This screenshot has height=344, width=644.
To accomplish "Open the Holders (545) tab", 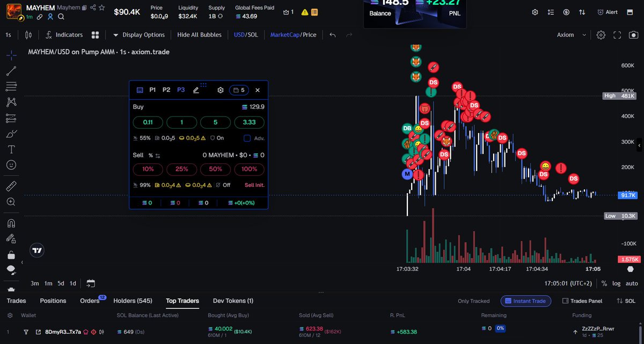I will point(133,301).
